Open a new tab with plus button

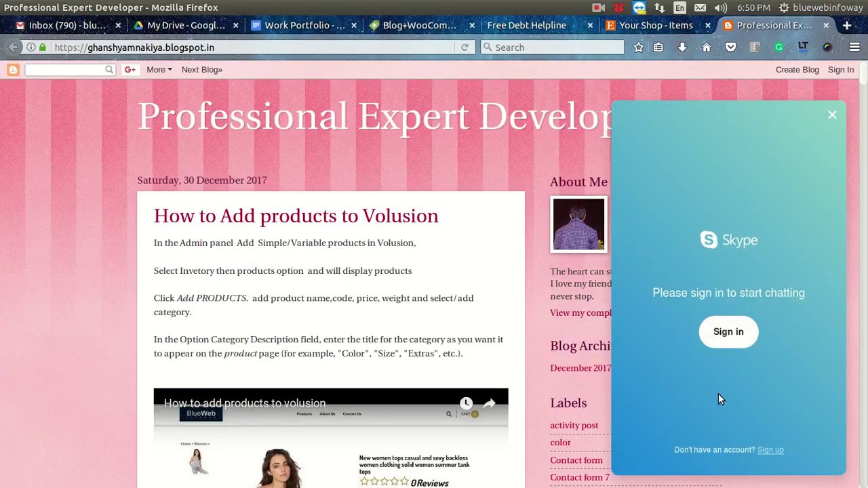coord(847,25)
